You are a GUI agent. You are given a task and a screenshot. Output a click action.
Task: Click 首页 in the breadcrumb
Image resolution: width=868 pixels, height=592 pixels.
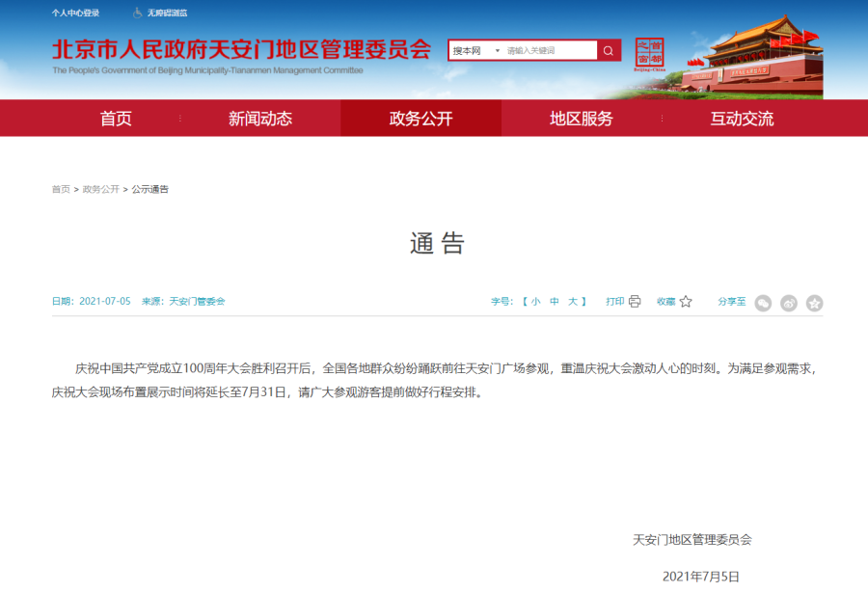[61, 189]
